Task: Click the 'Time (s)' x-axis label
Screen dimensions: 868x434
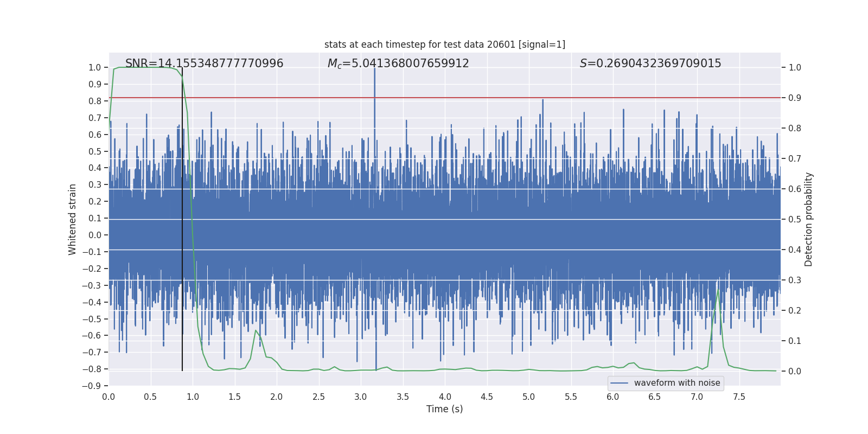Action: pos(444,409)
